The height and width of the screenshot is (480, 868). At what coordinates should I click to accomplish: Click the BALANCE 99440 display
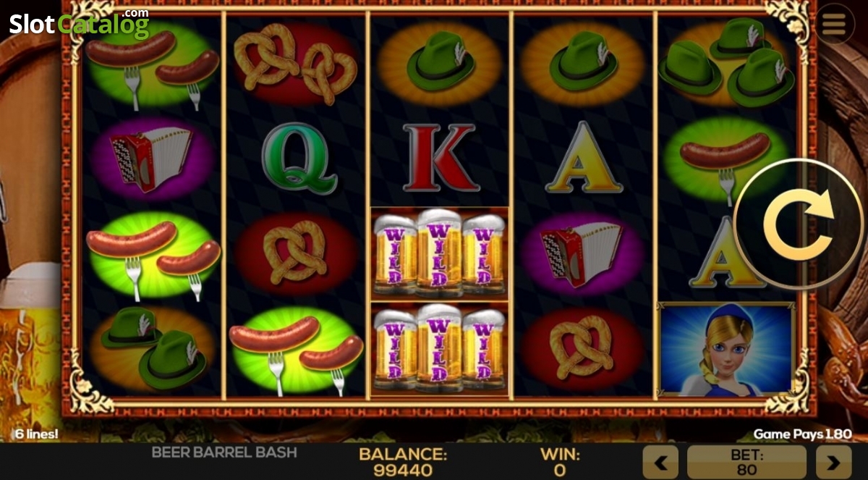[403, 462]
